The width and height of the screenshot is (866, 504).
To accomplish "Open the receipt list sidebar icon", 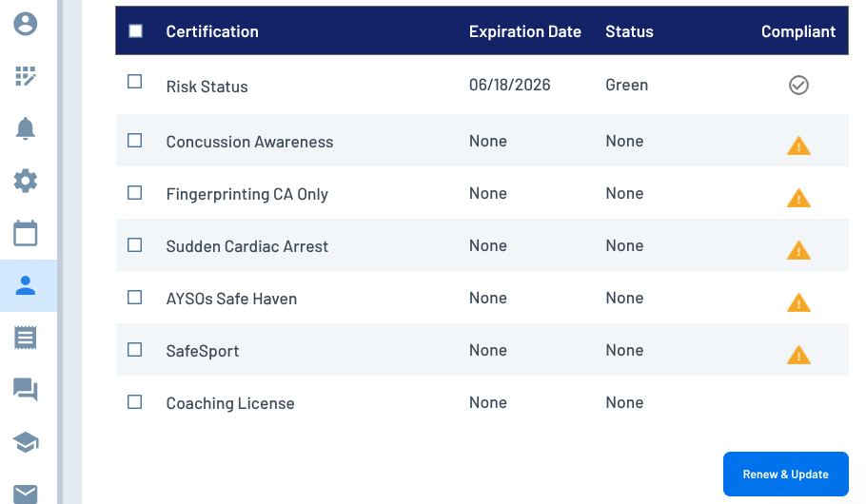I will [x=26, y=337].
